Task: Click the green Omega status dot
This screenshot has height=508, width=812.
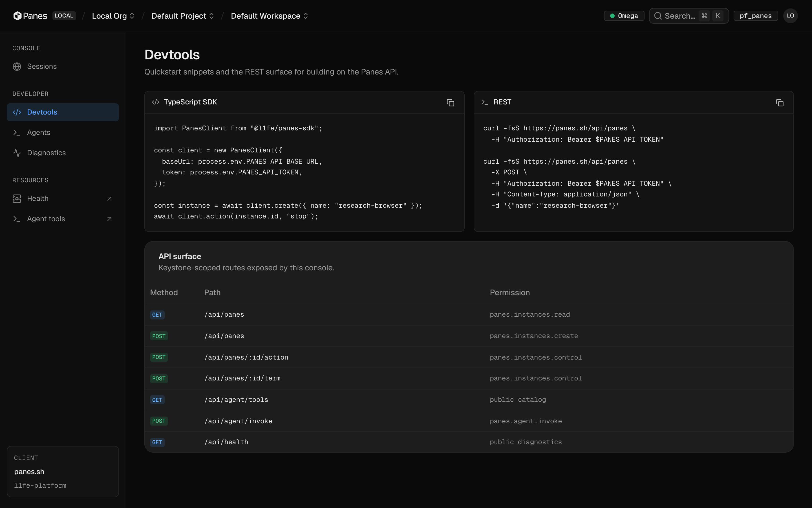Action: pos(612,16)
